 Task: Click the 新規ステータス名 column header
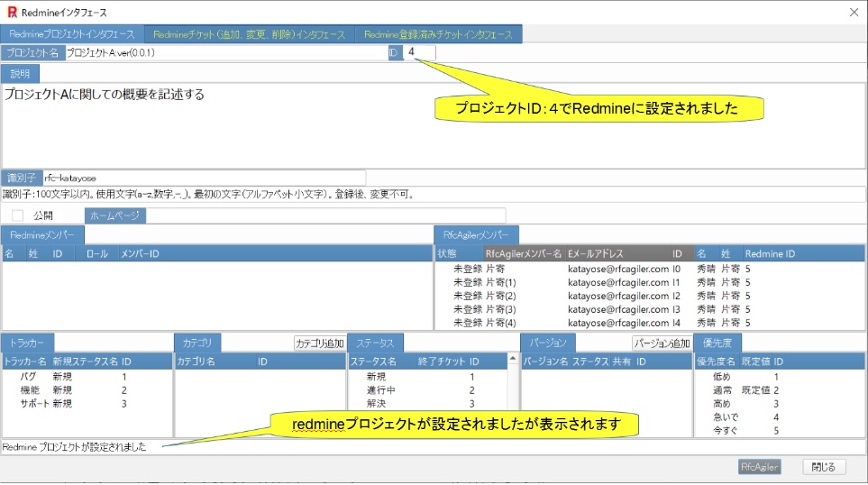pyautogui.click(x=86, y=361)
